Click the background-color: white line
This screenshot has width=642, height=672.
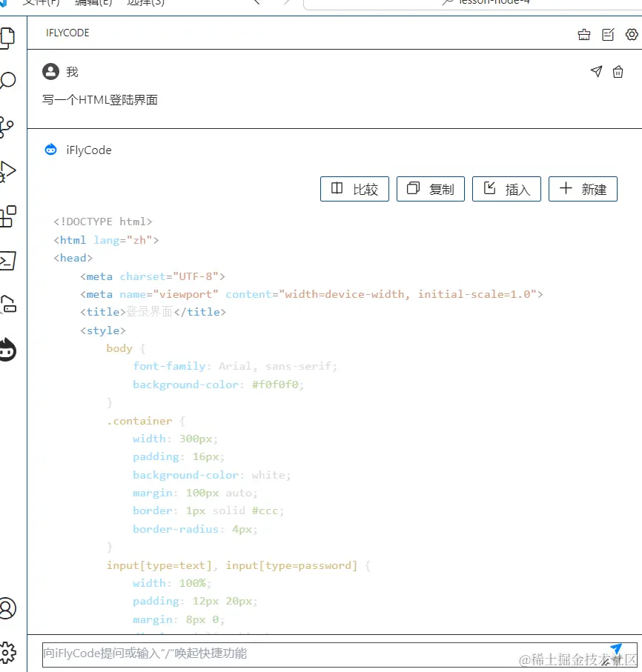click(212, 475)
